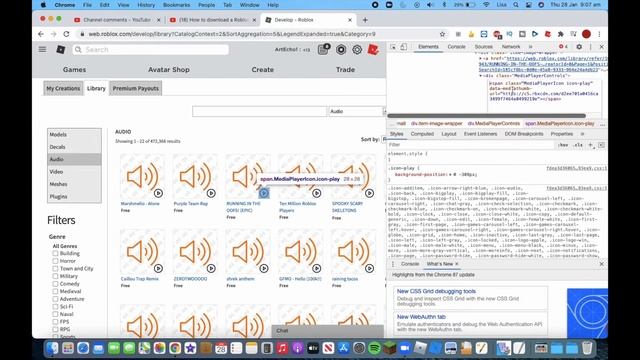The height and width of the screenshot is (360, 640).
Task: Play the Caillou Trap Remix audio preview
Action: pyautogui.click(x=158, y=268)
